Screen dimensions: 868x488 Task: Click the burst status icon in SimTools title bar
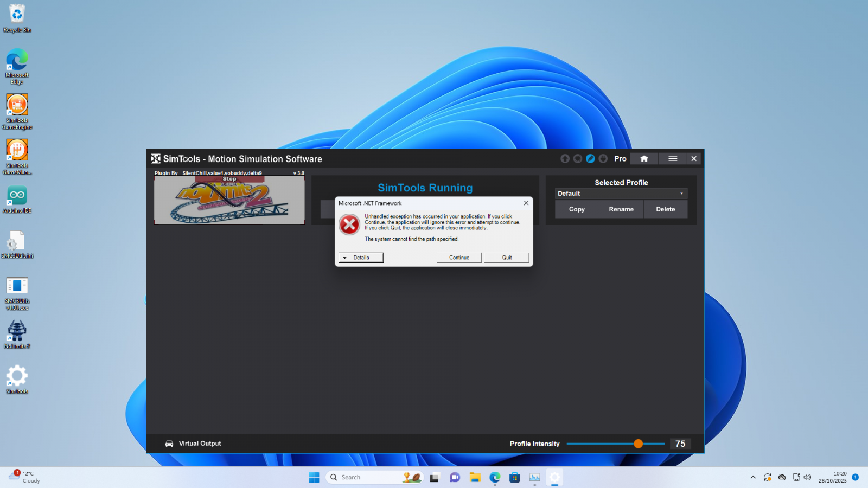(578, 158)
